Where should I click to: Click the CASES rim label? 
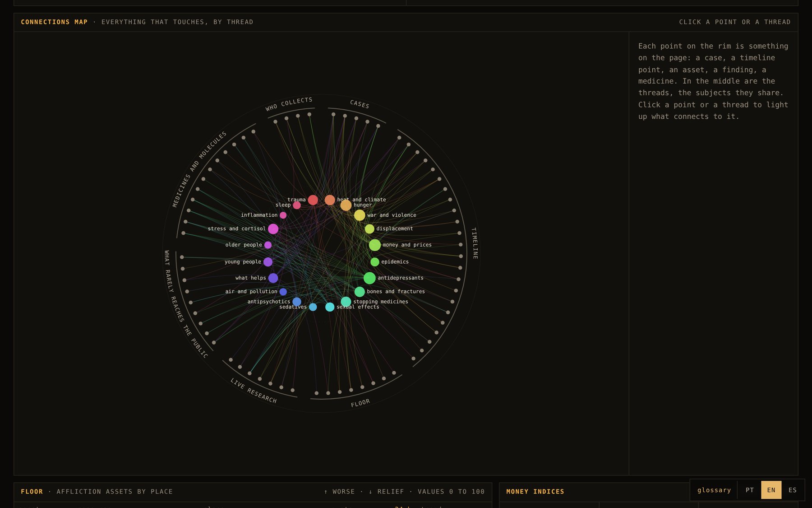[x=360, y=104]
